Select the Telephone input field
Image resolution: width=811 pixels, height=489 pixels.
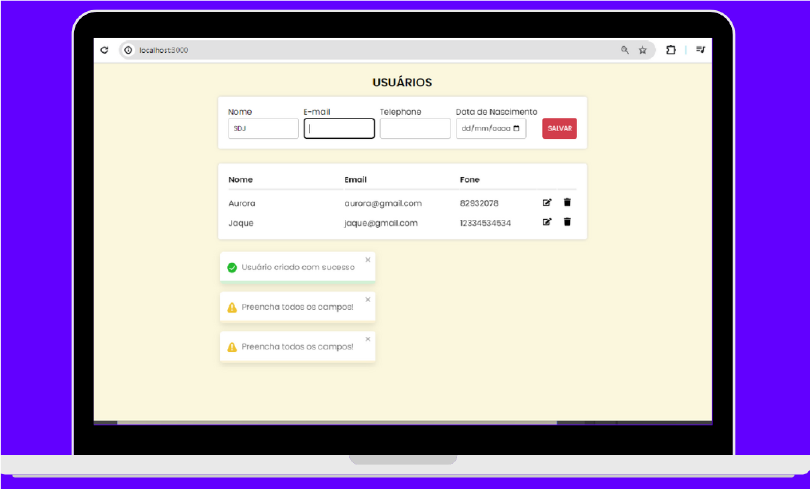[x=415, y=129]
